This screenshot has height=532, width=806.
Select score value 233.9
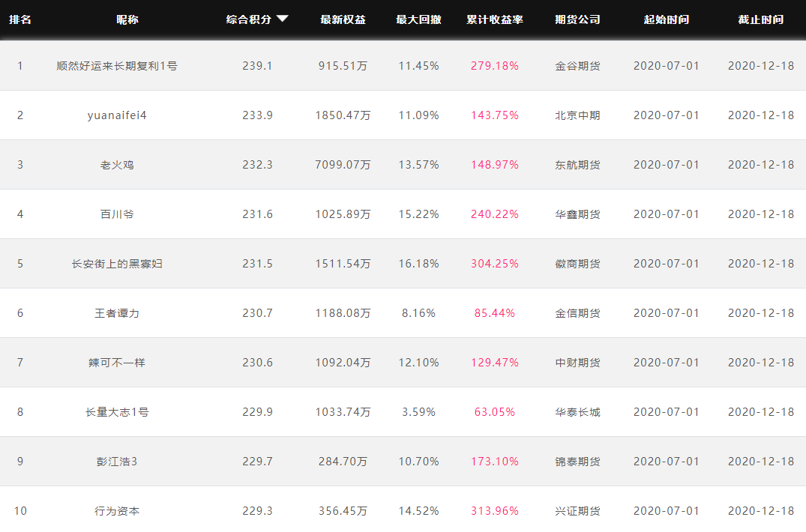(x=257, y=115)
